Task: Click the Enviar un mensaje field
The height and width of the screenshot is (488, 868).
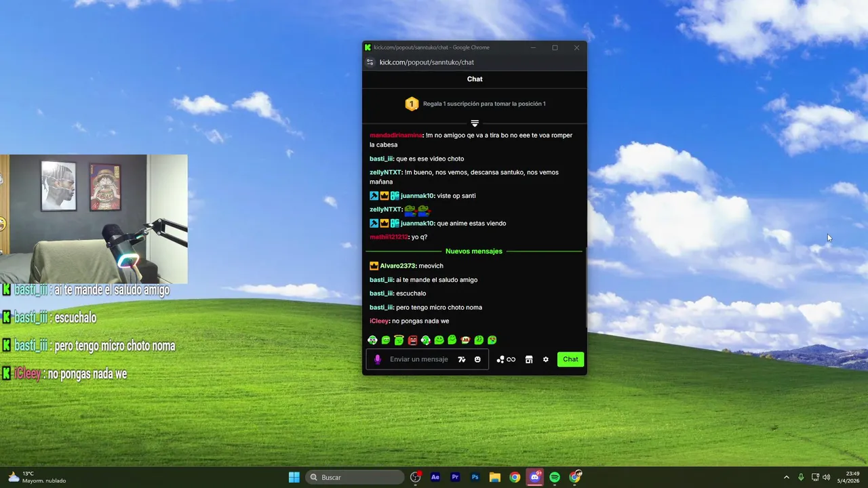Action: (418, 359)
